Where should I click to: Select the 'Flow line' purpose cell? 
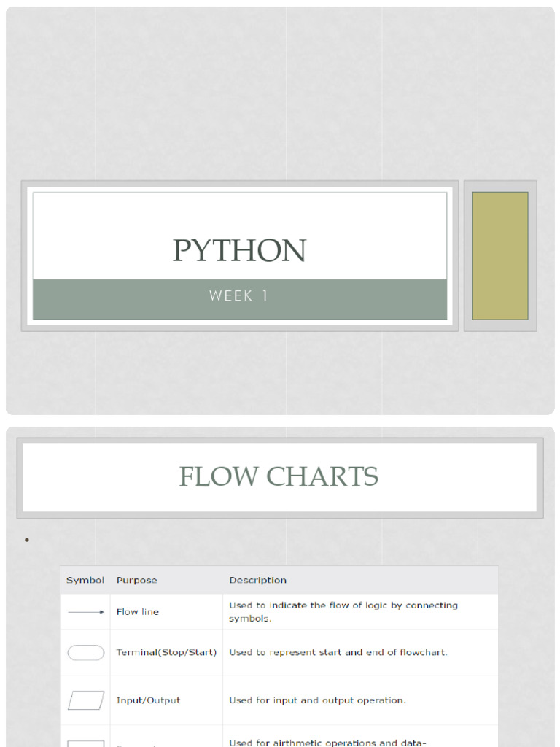click(x=137, y=612)
